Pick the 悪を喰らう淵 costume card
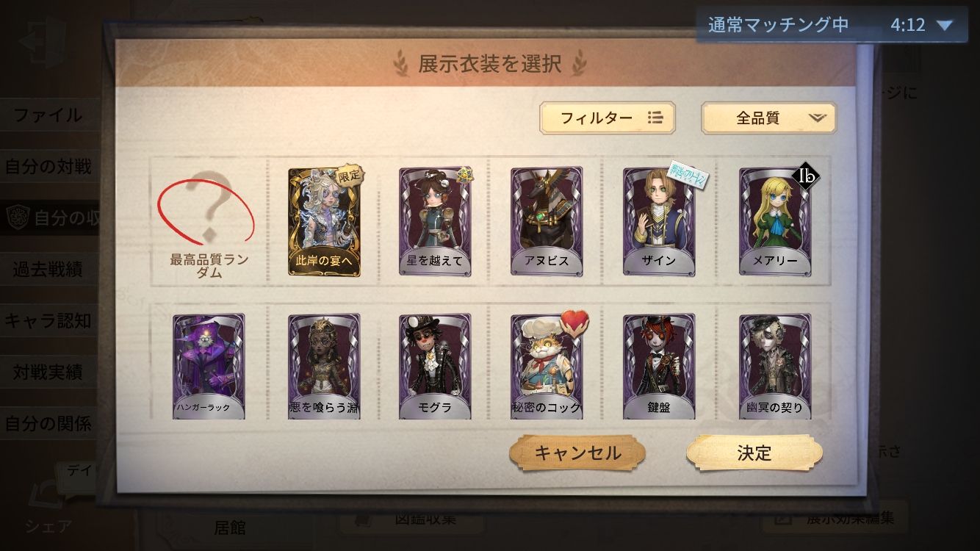 324,367
